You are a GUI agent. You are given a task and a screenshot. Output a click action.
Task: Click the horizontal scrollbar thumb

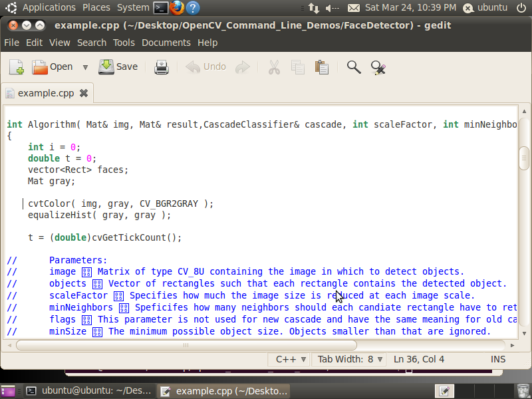(x=186, y=345)
